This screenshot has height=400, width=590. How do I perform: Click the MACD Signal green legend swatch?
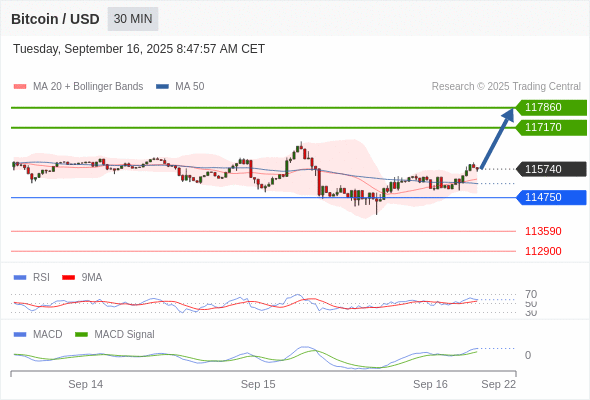(x=81, y=335)
